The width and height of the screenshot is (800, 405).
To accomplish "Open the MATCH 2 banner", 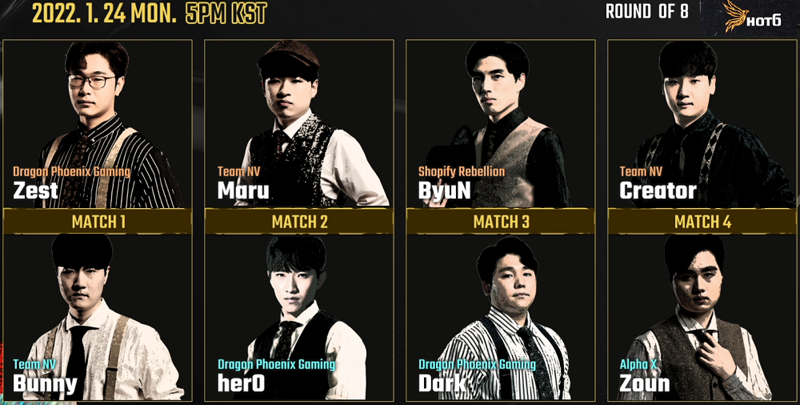I will click(x=299, y=221).
